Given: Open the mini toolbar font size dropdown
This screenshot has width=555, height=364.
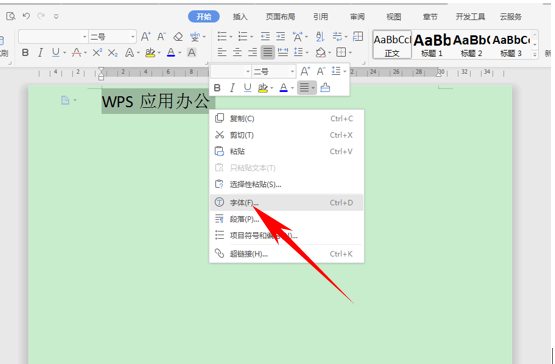Looking at the screenshot, I should click(292, 72).
